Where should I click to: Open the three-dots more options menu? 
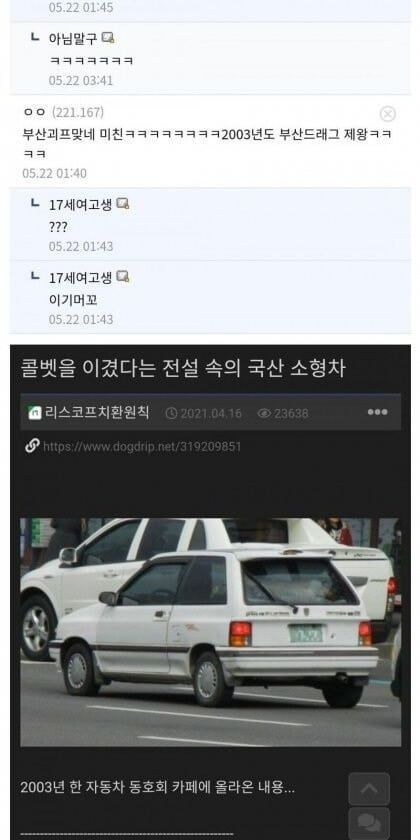[377, 412]
